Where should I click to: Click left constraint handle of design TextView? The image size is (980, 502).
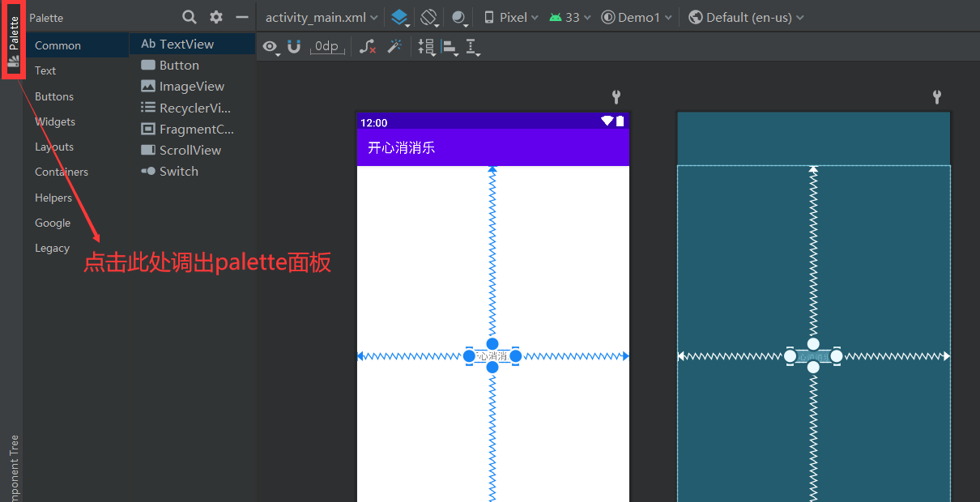click(469, 356)
